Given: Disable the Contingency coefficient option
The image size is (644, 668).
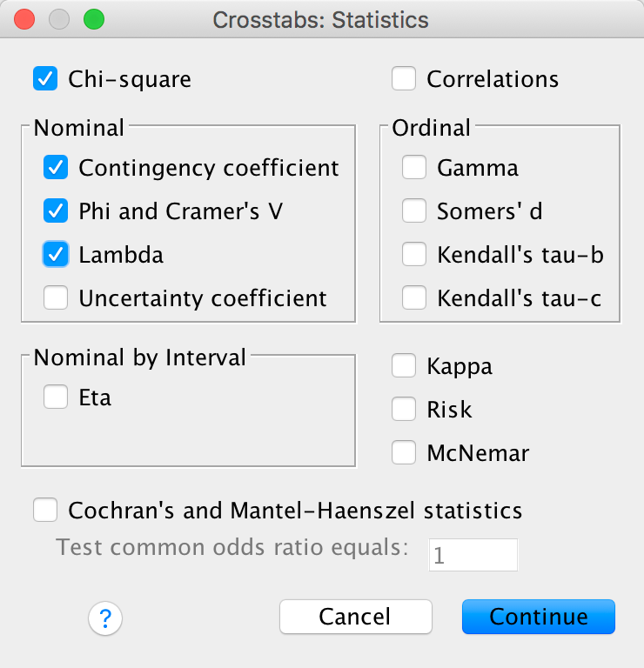Looking at the screenshot, I should [x=56, y=168].
